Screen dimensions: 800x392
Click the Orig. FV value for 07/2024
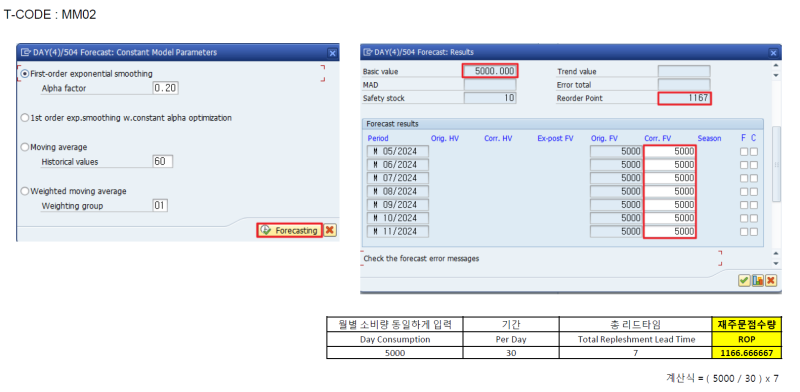click(616, 178)
